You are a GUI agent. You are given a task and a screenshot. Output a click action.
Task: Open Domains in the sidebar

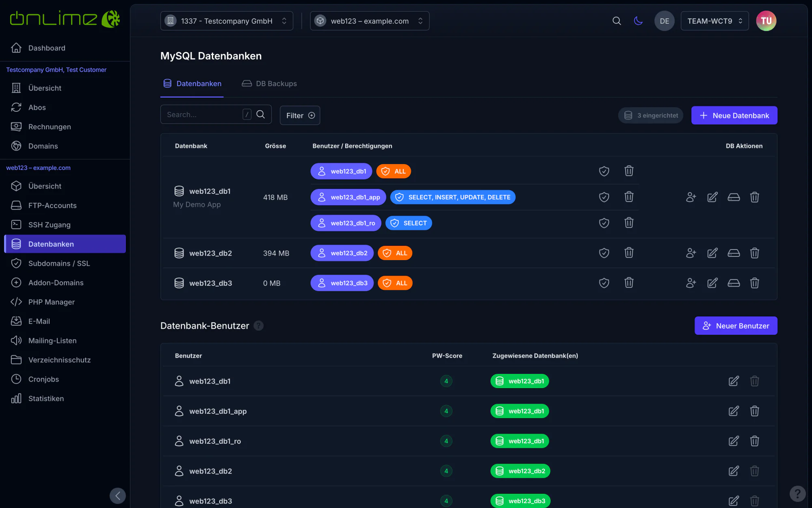(x=65, y=146)
